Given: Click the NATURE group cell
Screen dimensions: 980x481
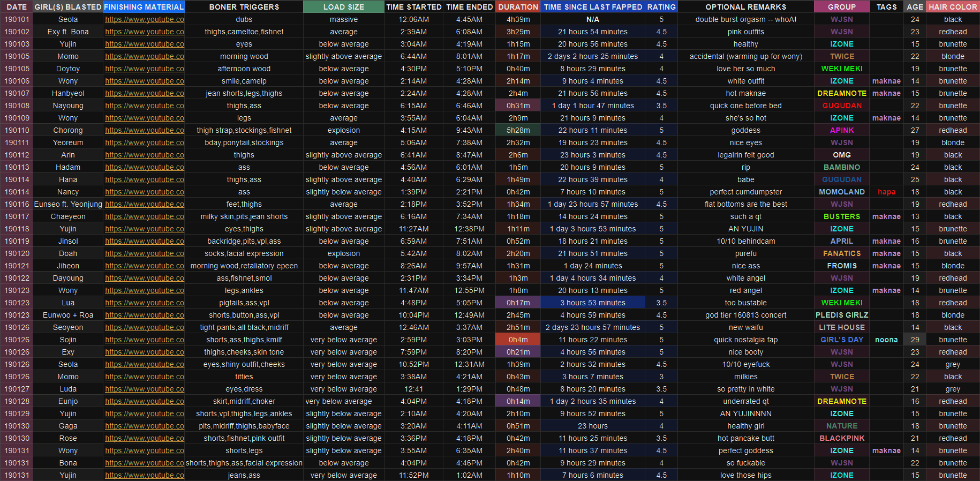Looking at the screenshot, I should click(842, 426).
